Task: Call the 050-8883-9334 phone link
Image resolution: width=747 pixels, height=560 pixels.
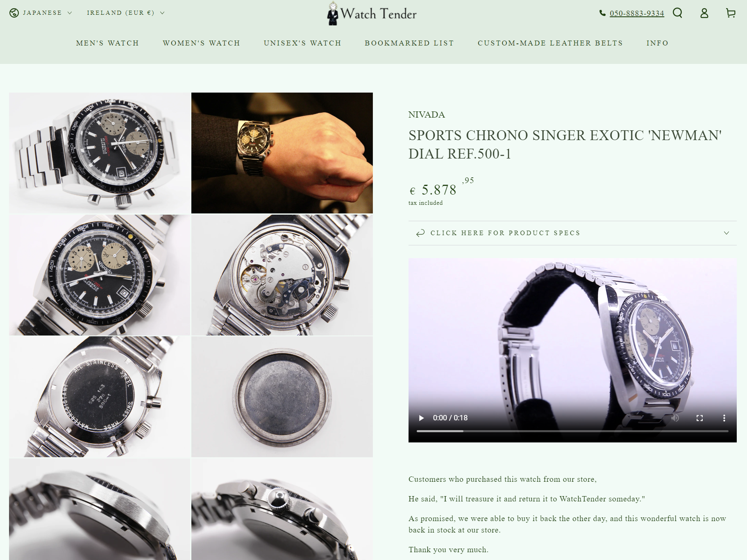Action: [636, 13]
